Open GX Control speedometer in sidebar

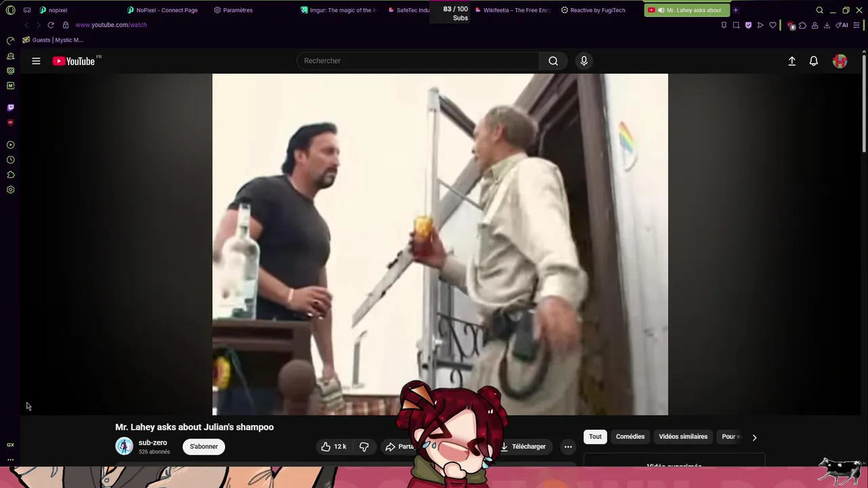coord(10,41)
